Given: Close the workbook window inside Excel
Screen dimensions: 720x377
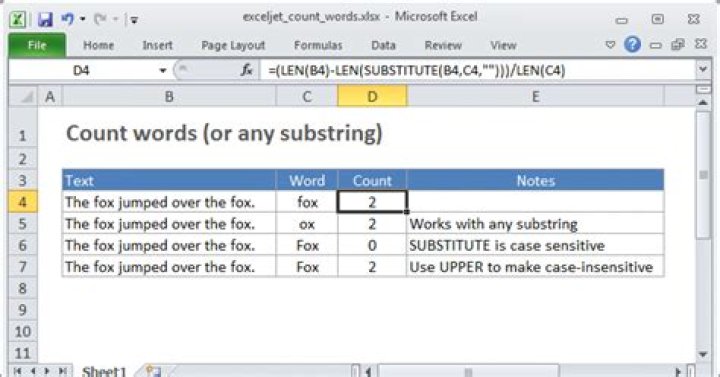Looking at the screenshot, I should (701, 44).
